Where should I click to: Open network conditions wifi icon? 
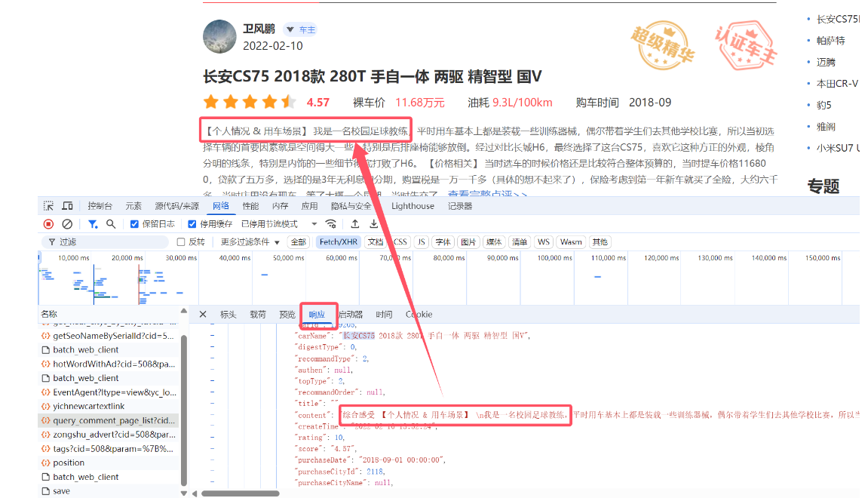(331, 224)
